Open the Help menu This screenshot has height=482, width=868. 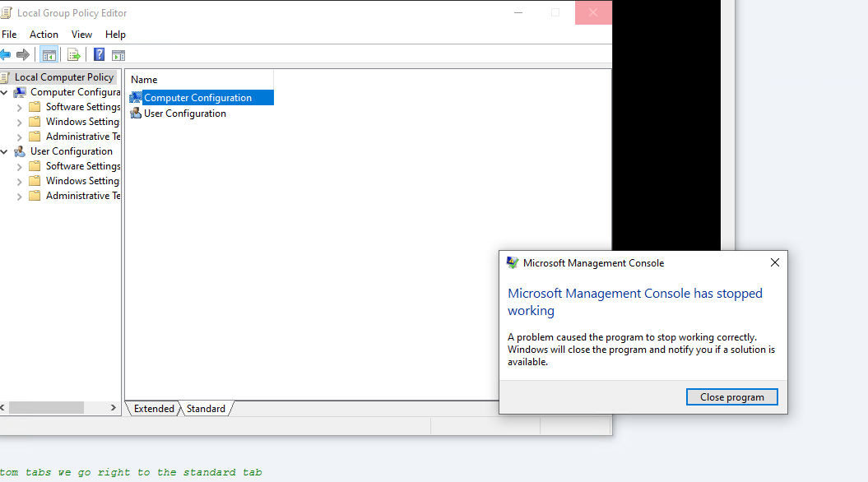pos(115,35)
